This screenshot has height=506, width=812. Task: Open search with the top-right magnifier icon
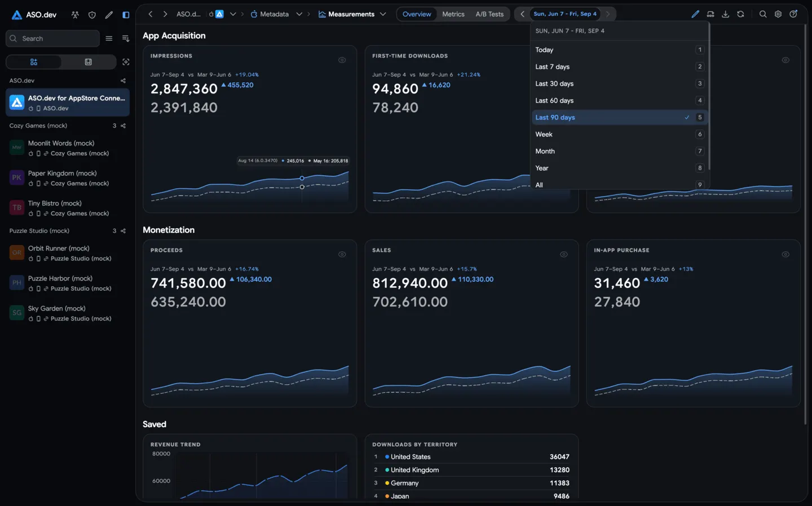(x=763, y=14)
